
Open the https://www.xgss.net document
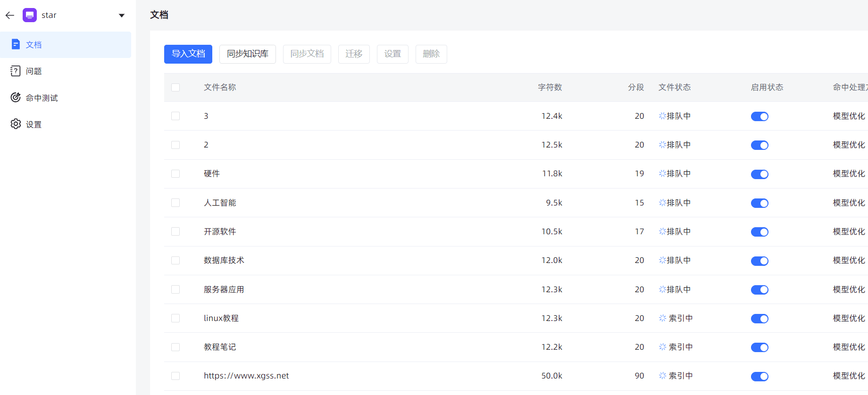click(246, 376)
